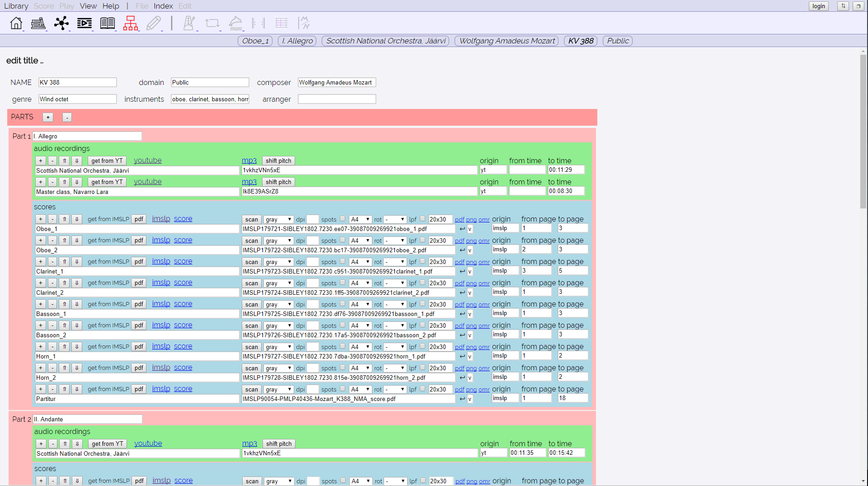Click the composer input field
The image size is (868, 486).
point(337,82)
